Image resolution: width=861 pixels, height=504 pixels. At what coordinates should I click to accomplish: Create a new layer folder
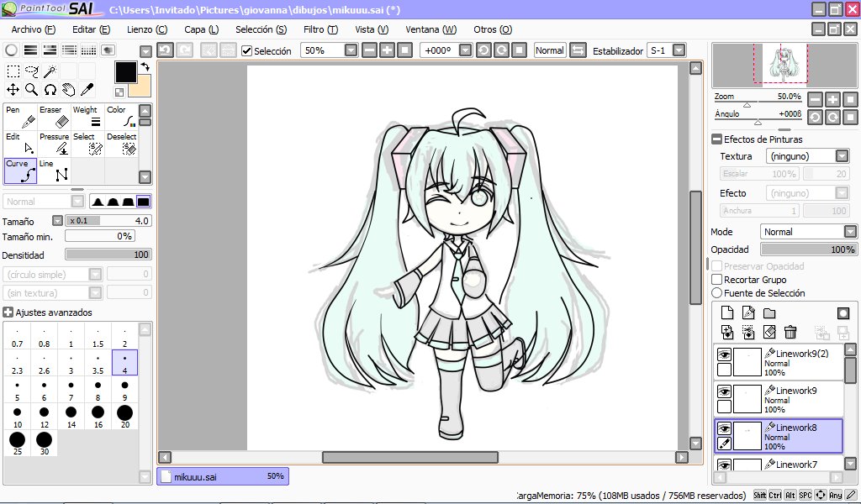tap(769, 313)
